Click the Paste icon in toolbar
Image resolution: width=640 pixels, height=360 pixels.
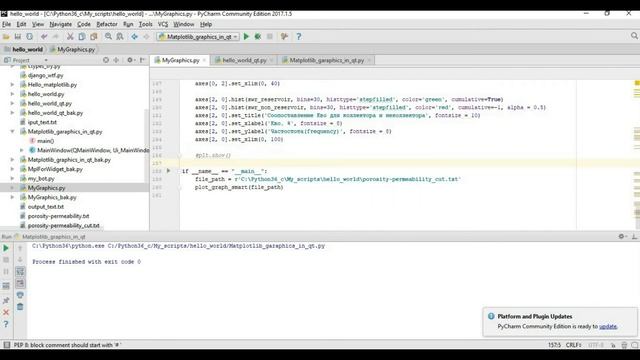94,37
